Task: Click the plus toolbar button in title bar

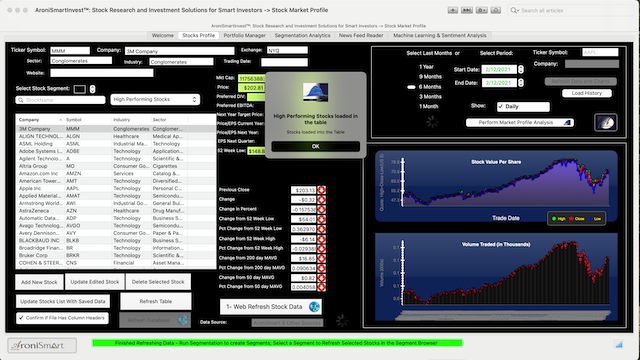Action: click(452, 10)
